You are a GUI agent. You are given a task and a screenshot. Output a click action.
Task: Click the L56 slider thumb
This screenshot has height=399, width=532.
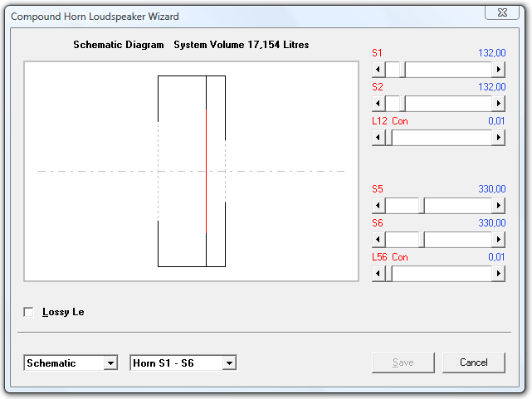(388, 274)
